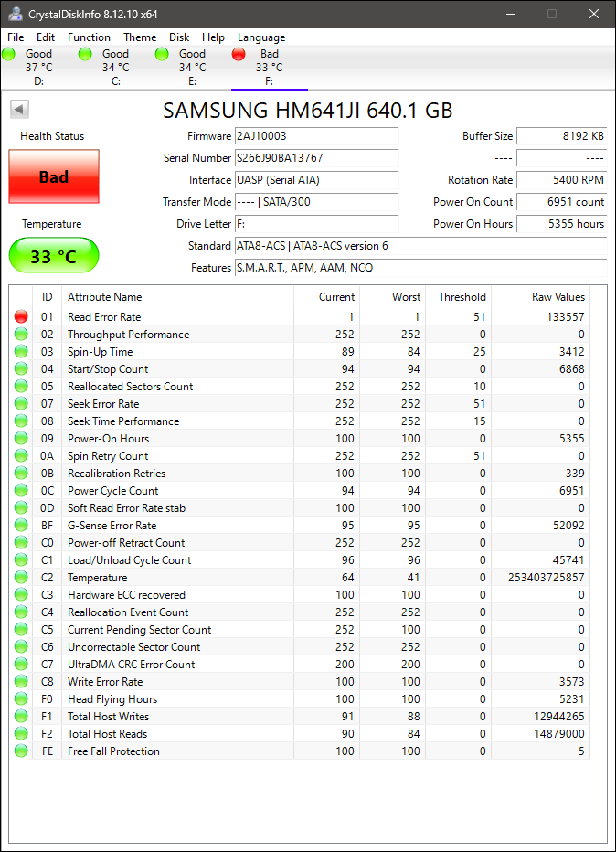
Task: Open the File menu
Action: [x=16, y=37]
